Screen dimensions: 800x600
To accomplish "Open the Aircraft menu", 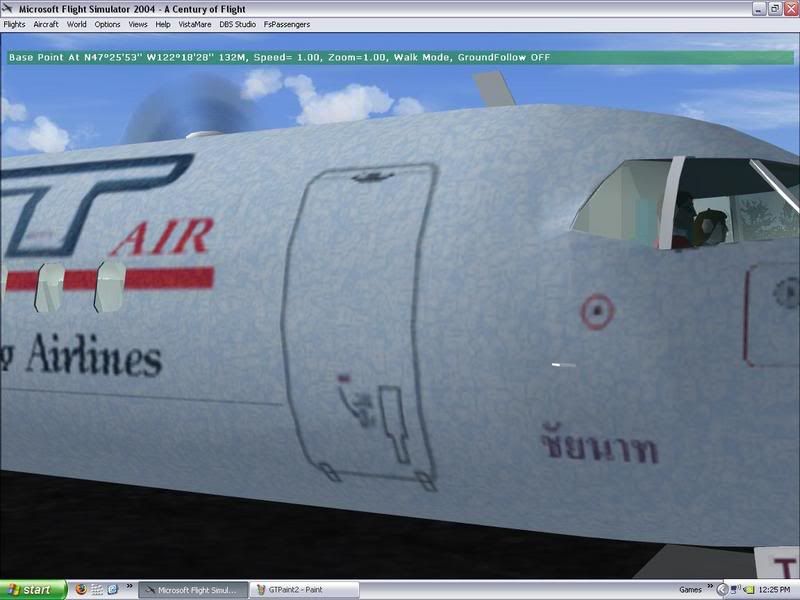I will 46,23.
